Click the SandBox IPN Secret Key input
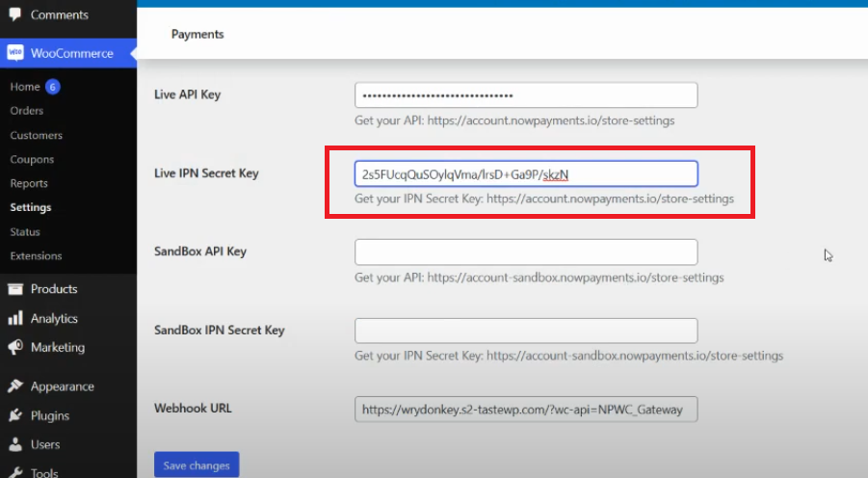The image size is (868, 478). [x=525, y=331]
